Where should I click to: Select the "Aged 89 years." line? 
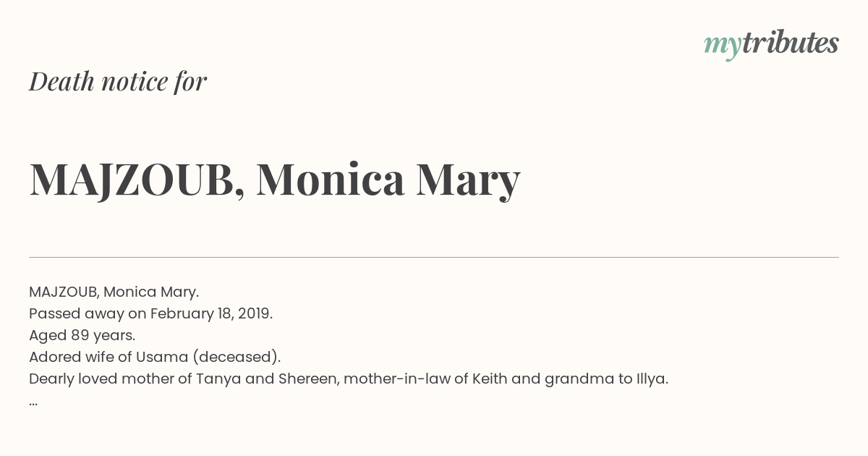coord(82,335)
